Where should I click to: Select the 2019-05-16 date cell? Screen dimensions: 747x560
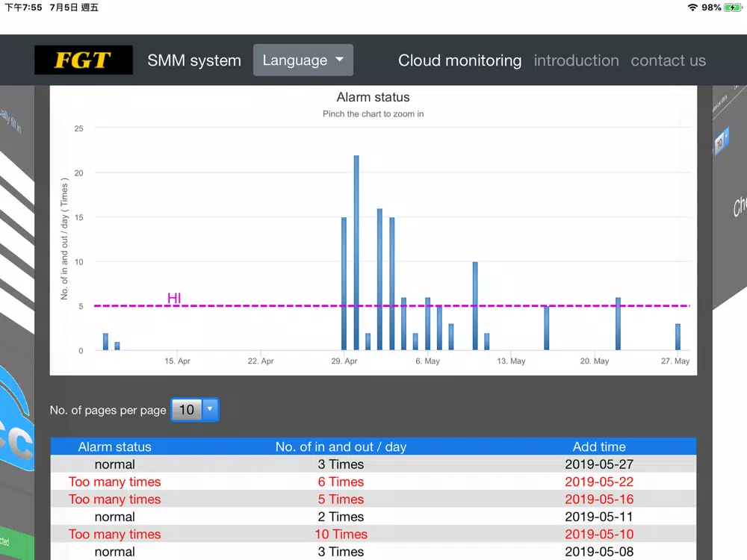pyautogui.click(x=599, y=499)
